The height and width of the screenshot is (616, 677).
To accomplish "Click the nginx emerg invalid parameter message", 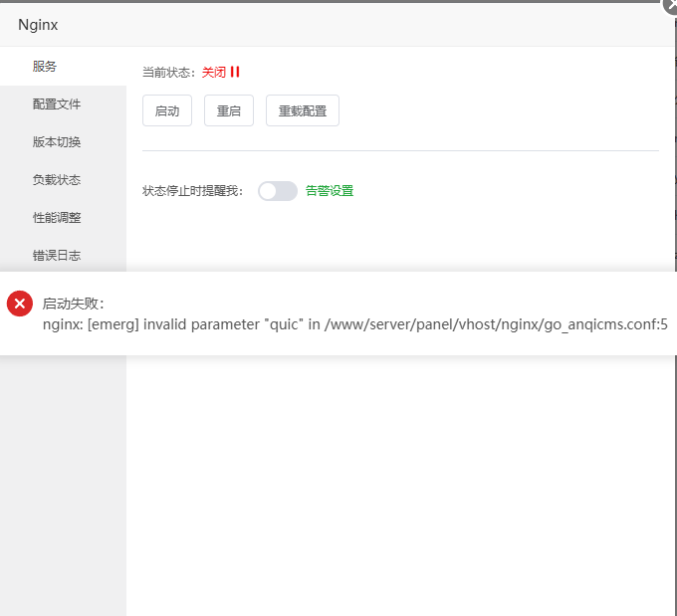I will tap(354, 324).
